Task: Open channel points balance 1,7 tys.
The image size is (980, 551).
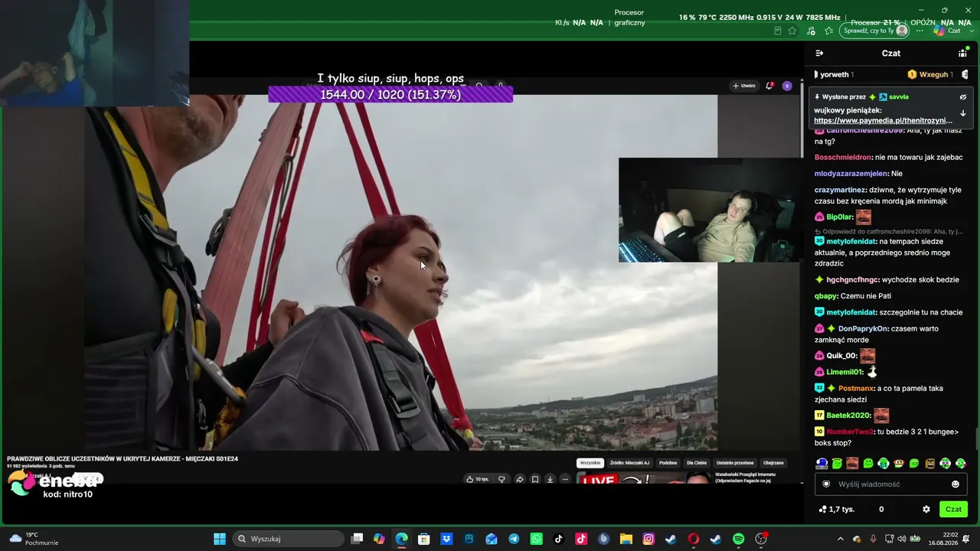Action: tap(836, 509)
